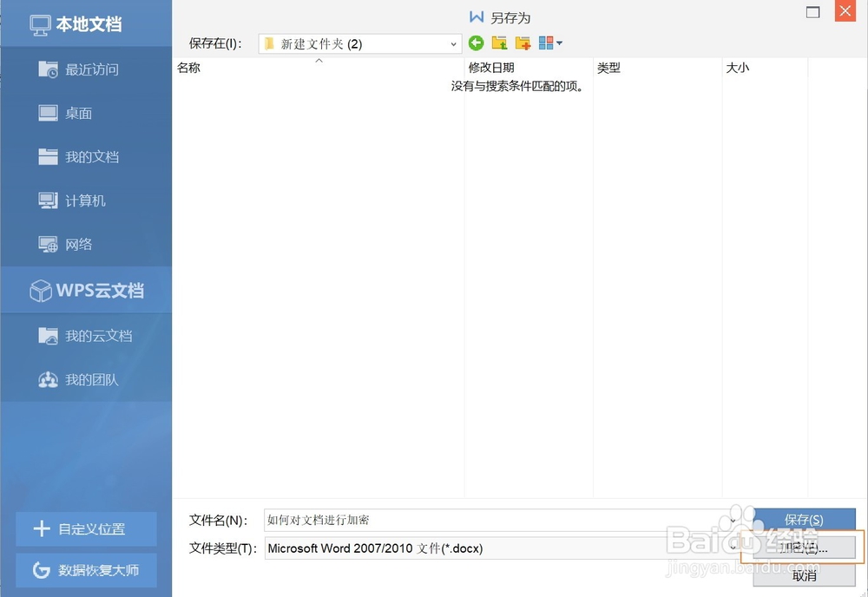Click the 加密(E)... button
The height and width of the screenshot is (597, 868).
click(x=804, y=548)
